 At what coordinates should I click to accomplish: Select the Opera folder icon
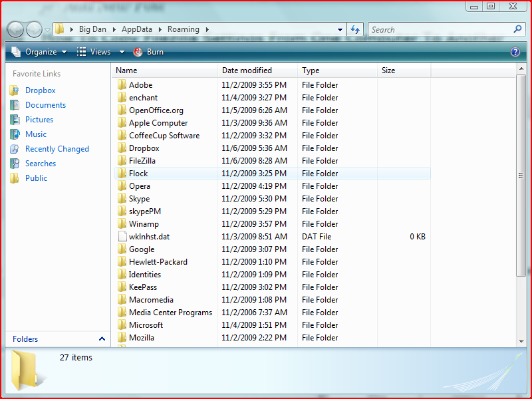(x=122, y=186)
